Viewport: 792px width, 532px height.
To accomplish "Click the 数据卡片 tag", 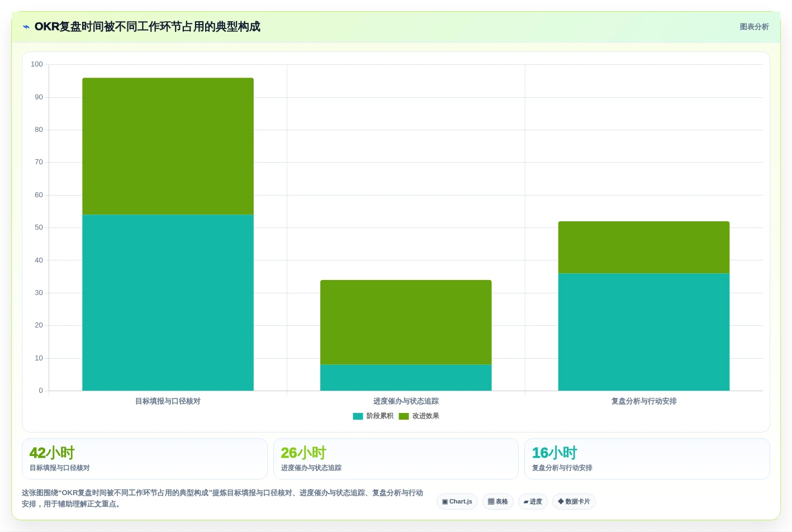I will coord(574,501).
